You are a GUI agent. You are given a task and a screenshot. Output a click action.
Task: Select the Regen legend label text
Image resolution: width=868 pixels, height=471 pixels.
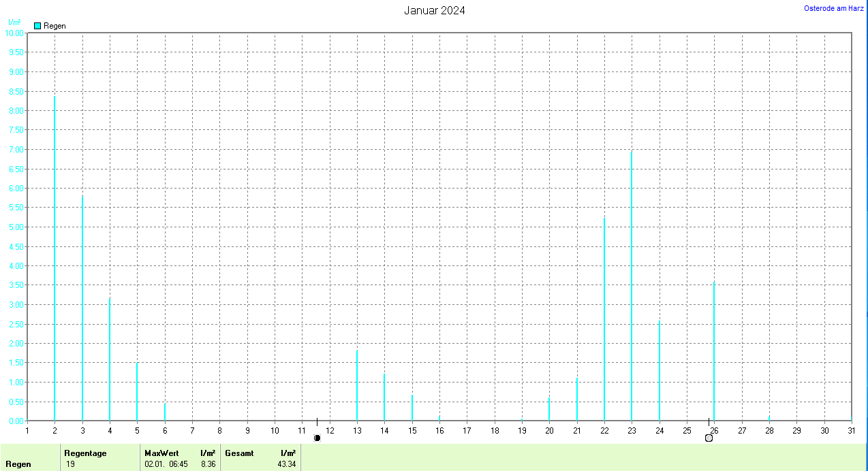[55, 26]
